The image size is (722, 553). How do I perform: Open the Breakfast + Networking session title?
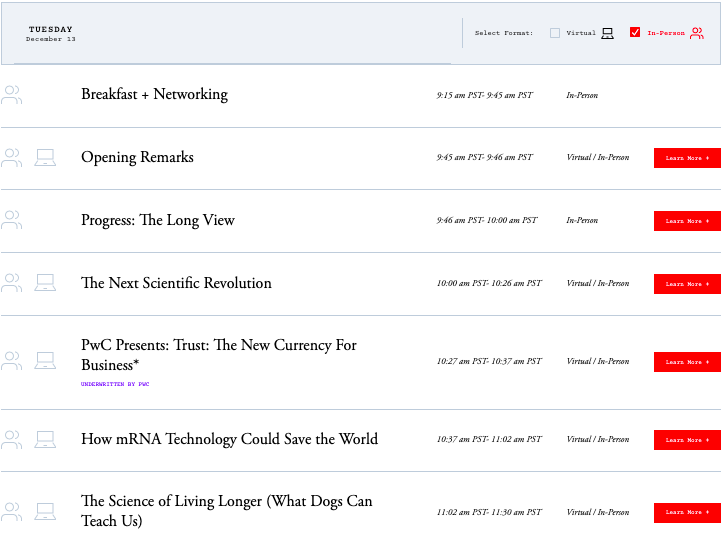pos(154,94)
